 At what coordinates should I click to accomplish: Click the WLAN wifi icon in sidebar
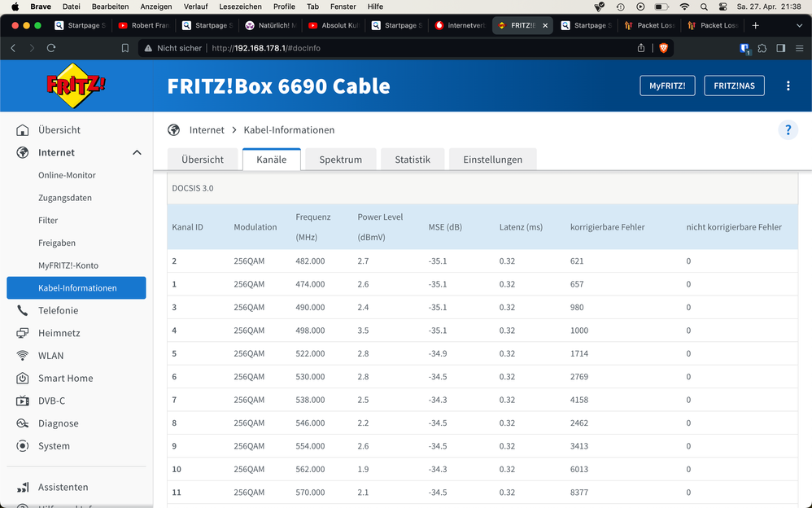(x=22, y=356)
